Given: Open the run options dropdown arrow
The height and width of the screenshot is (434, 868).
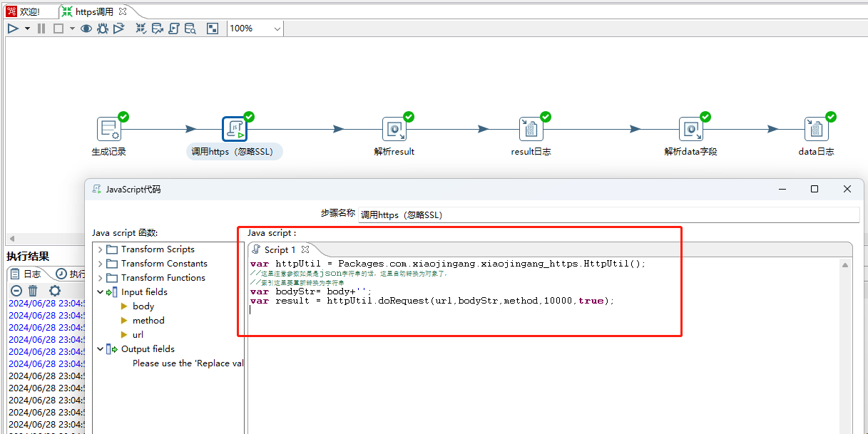Looking at the screenshot, I should click(26, 29).
